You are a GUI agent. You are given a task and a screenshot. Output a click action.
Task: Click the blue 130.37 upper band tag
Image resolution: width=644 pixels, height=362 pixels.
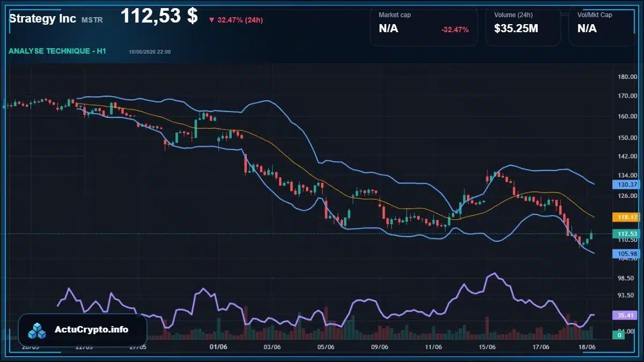(x=627, y=184)
